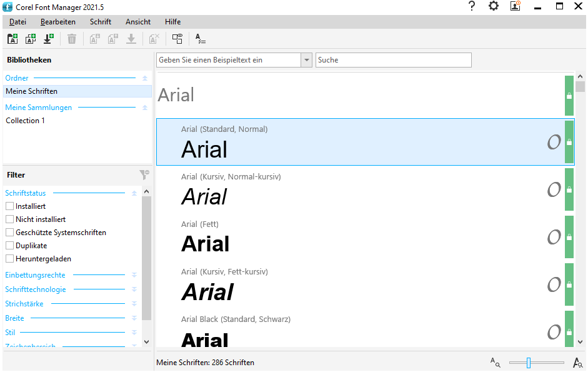Expand the Strichstärke filter section
The image size is (588, 372).
click(134, 304)
